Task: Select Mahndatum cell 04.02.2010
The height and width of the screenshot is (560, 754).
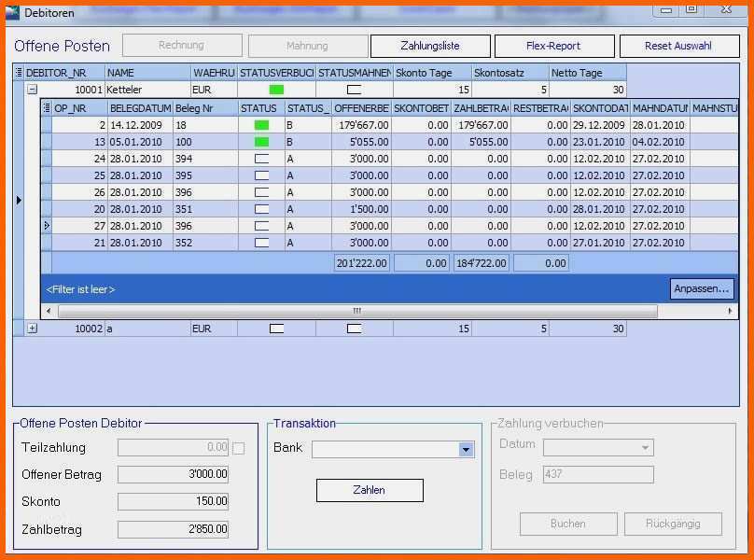Action: click(x=660, y=142)
